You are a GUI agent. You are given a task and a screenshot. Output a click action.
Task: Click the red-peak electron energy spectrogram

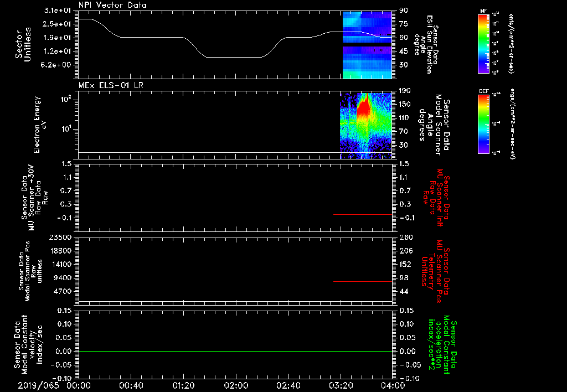[x=365, y=126]
